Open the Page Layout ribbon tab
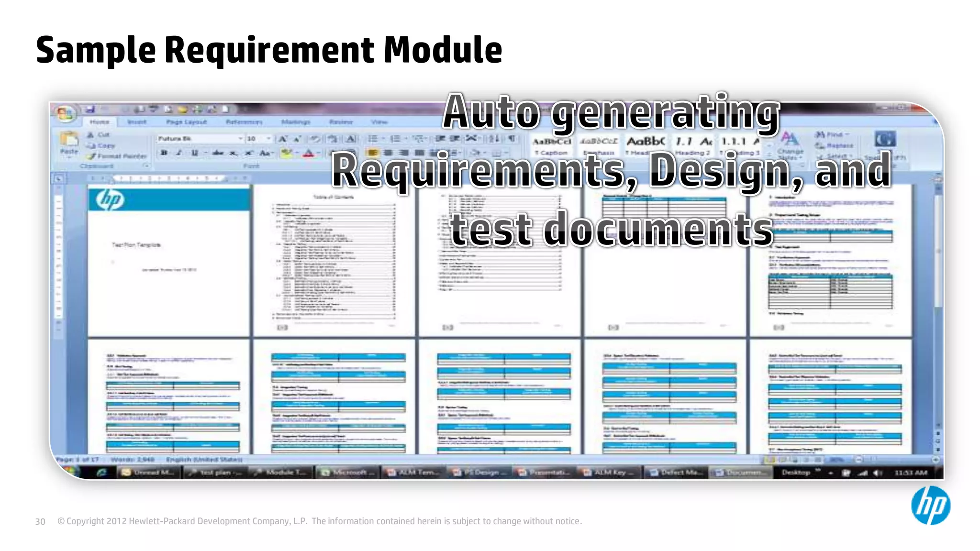The width and height of the screenshot is (980, 551). point(187,122)
